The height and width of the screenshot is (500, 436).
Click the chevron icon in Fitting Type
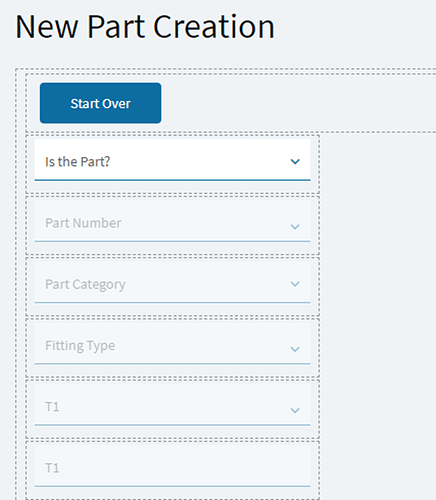295,349
